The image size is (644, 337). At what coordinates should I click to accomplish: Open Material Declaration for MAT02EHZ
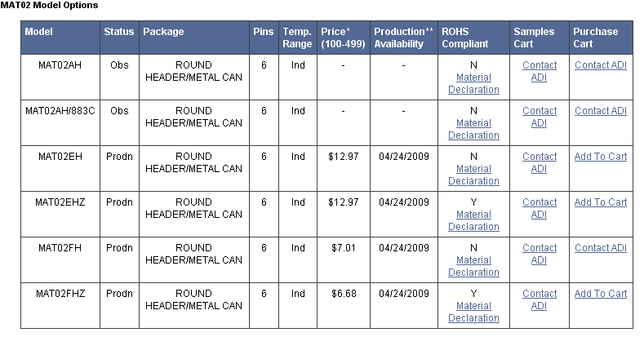click(473, 220)
